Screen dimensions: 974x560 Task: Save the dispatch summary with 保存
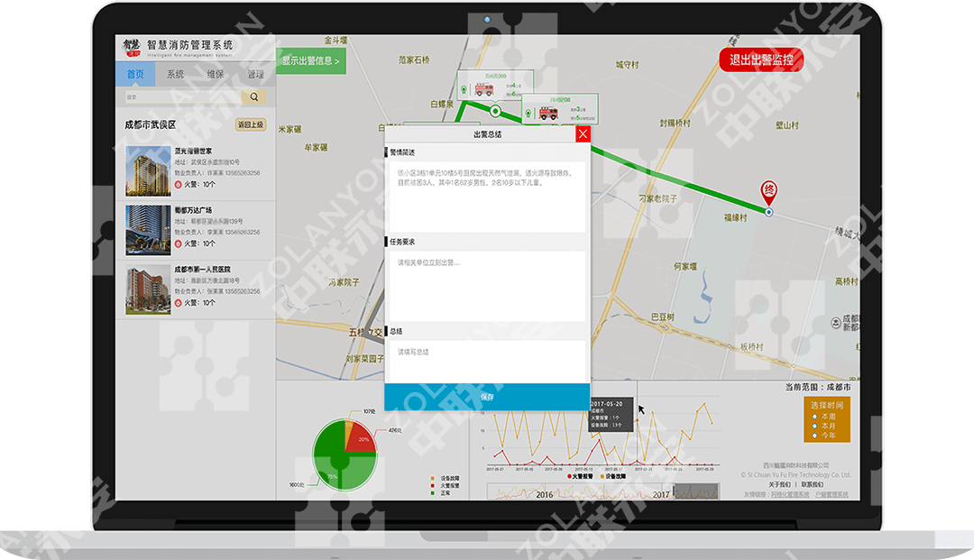click(487, 397)
